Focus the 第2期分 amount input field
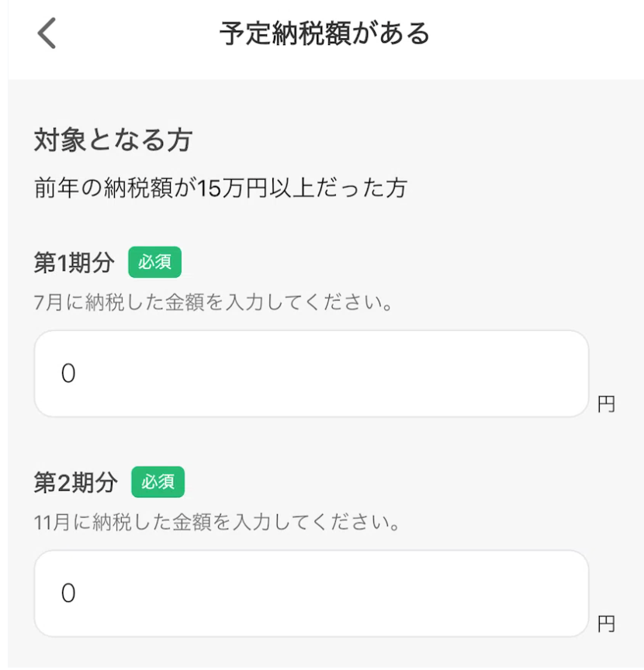The height and width of the screenshot is (670, 644). click(x=311, y=593)
